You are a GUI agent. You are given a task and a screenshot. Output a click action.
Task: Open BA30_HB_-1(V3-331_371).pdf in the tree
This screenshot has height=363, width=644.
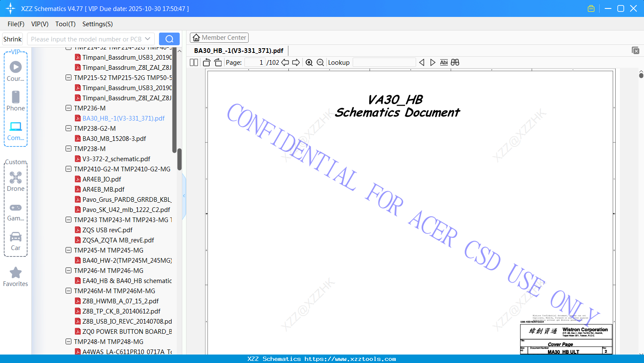click(123, 118)
